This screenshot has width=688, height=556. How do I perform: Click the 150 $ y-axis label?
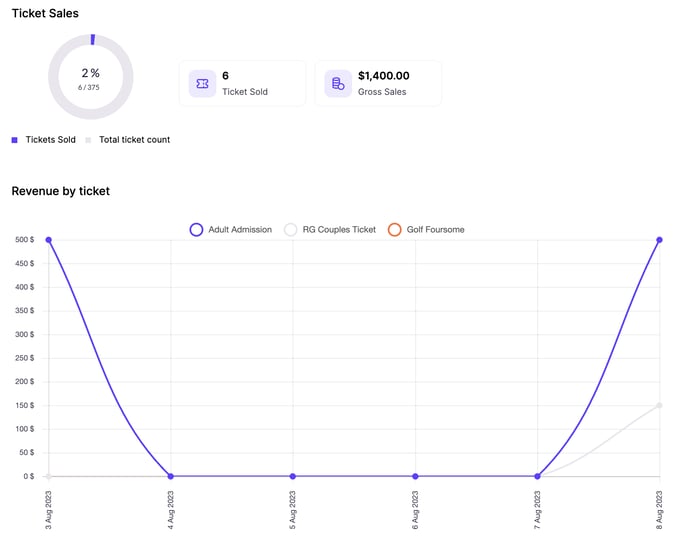25,405
